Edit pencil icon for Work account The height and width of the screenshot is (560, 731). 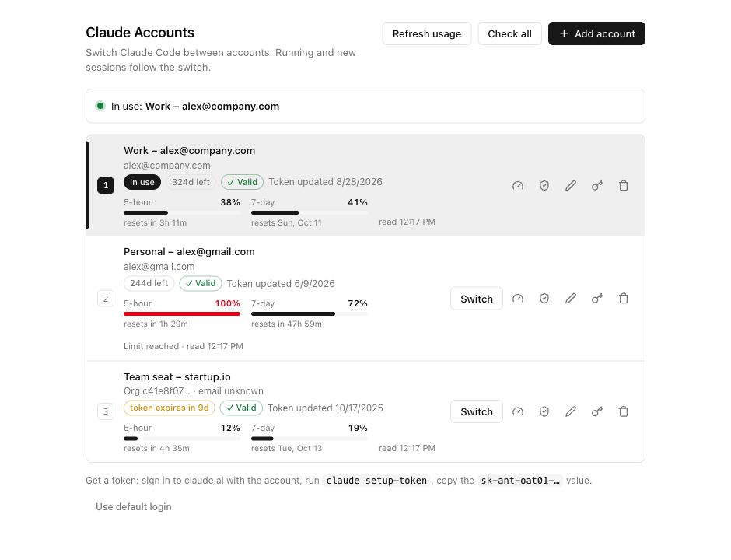[571, 186]
